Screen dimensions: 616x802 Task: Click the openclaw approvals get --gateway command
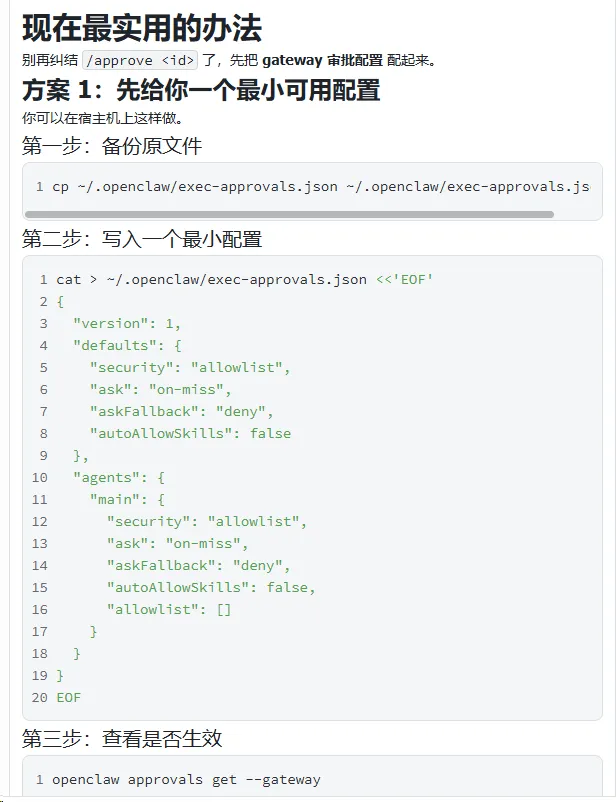[186, 779]
